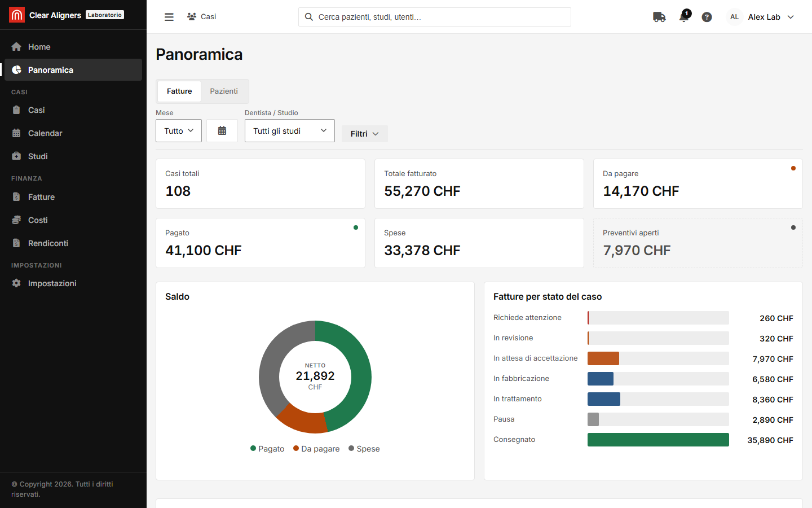
Task: Click the Clear Aligners logo
Action: [17, 15]
